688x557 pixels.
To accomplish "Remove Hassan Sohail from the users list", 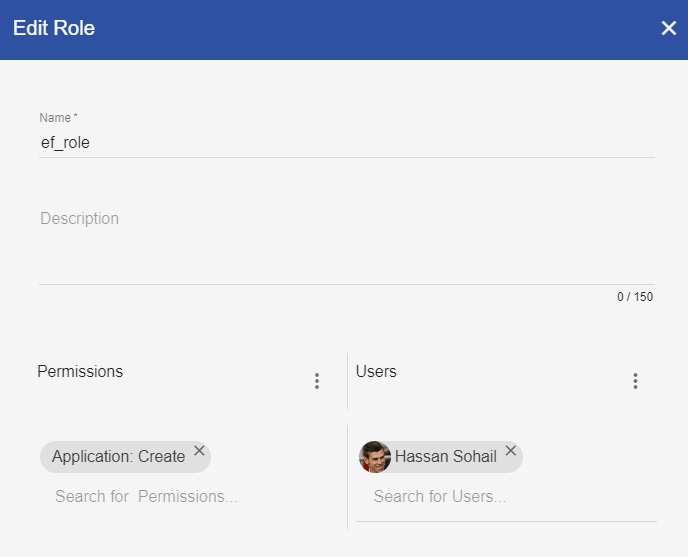I will pos(511,451).
